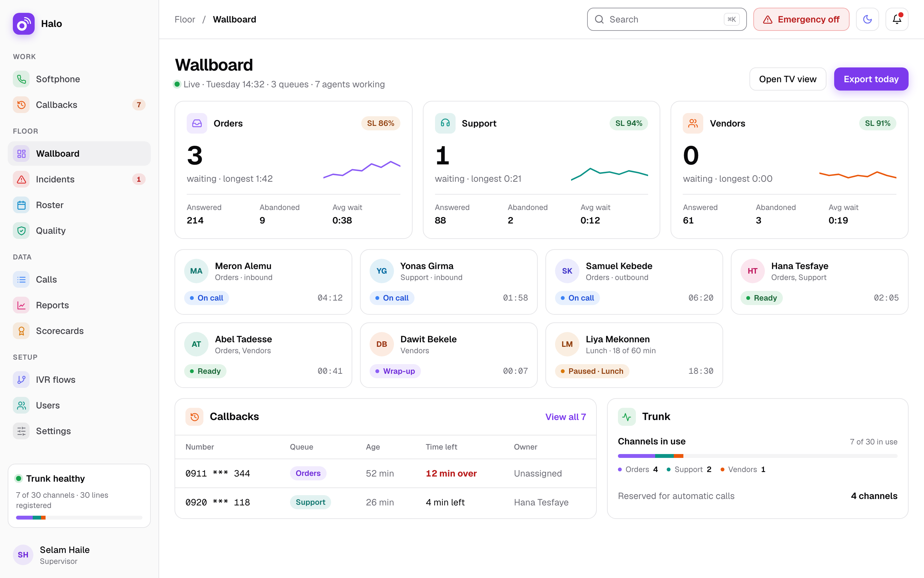
Task: Click the Paused · Lunch badge
Action: pos(592,371)
